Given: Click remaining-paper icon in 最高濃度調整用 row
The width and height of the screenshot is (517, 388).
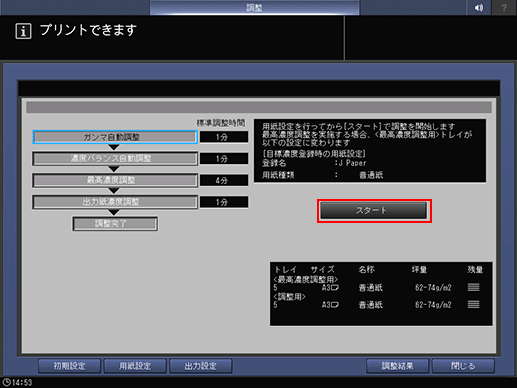Looking at the screenshot, I should [x=473, y=287].
